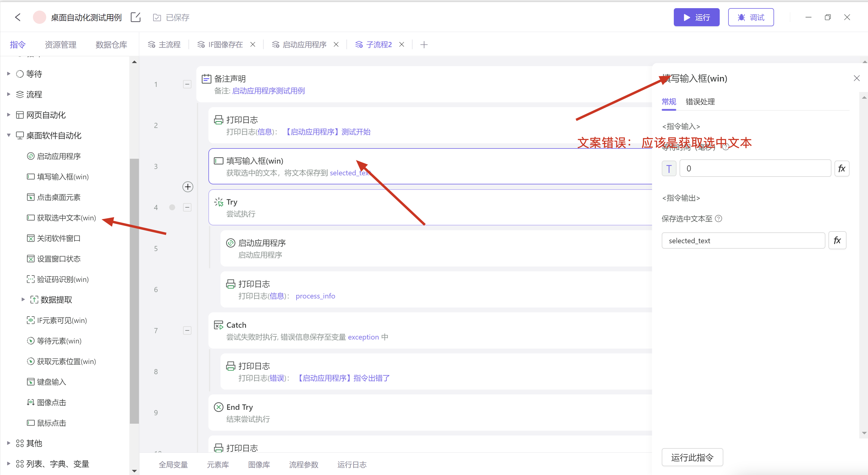Click the selected_text output field

point(743,240)
